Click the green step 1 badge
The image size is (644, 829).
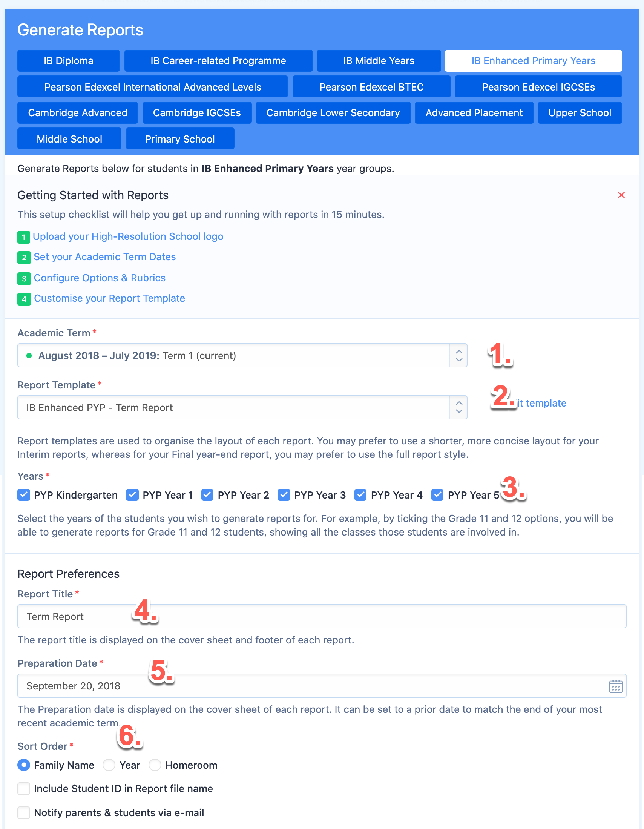(23, 237)
